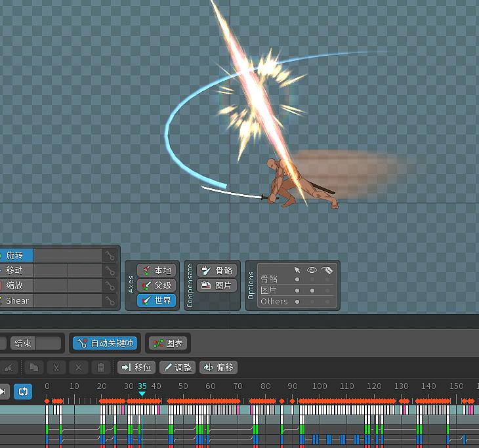Click the 旋转 rotation value field
This screenshot has width=479, height=448.
tap(68, 255)
